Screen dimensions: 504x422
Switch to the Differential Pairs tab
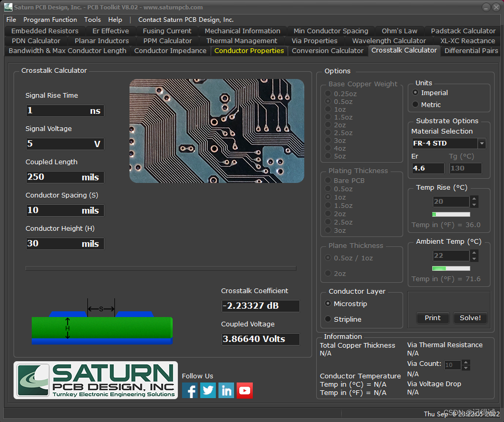click(x=471, y=50)
